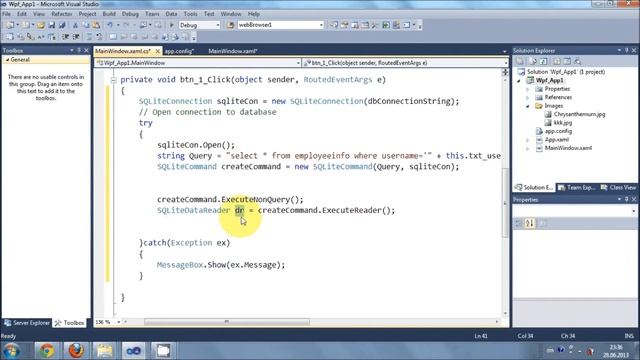Click the Save toolbar icon

(x=51, y=25)
